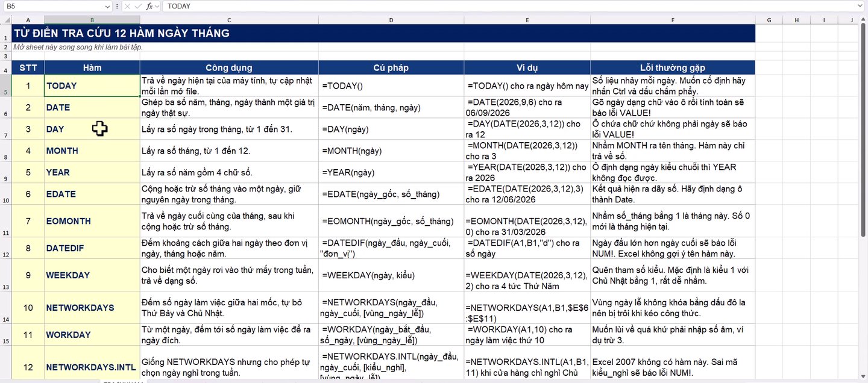Select column D header
This screenshot has height=383, width=868.
point(391,20)
